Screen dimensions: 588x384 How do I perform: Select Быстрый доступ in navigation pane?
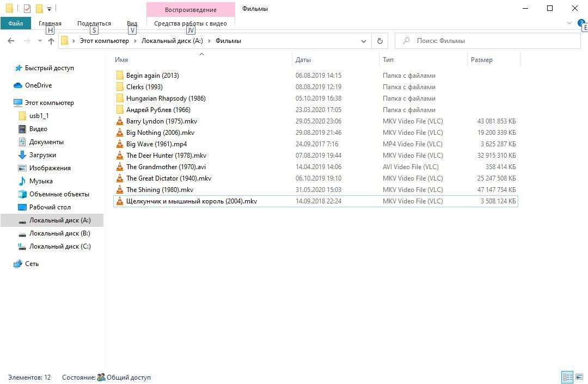tap(49, 68)
